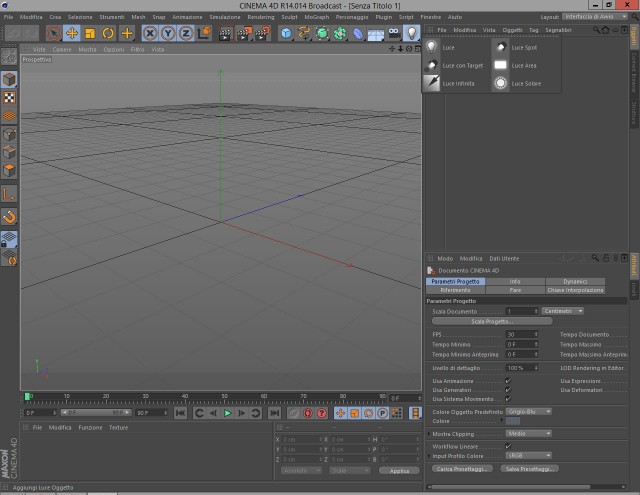Click Carica Presettaggi button

(x=462, y=469)
